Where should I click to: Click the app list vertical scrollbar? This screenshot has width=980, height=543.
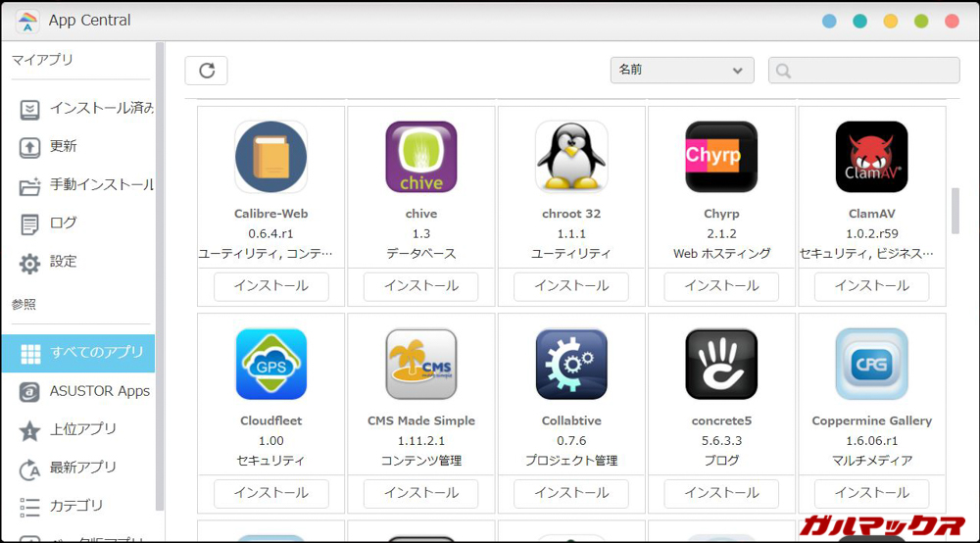pos(955,210)
